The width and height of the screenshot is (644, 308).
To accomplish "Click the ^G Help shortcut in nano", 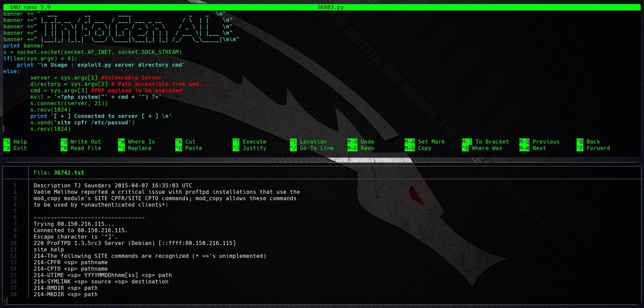I will click(x=15, y=142).
